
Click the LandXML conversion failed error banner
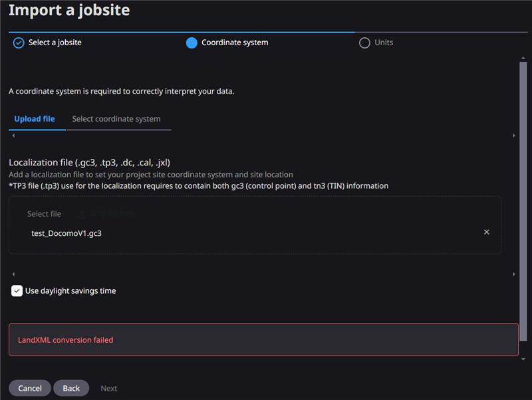[x=263, y=340]
